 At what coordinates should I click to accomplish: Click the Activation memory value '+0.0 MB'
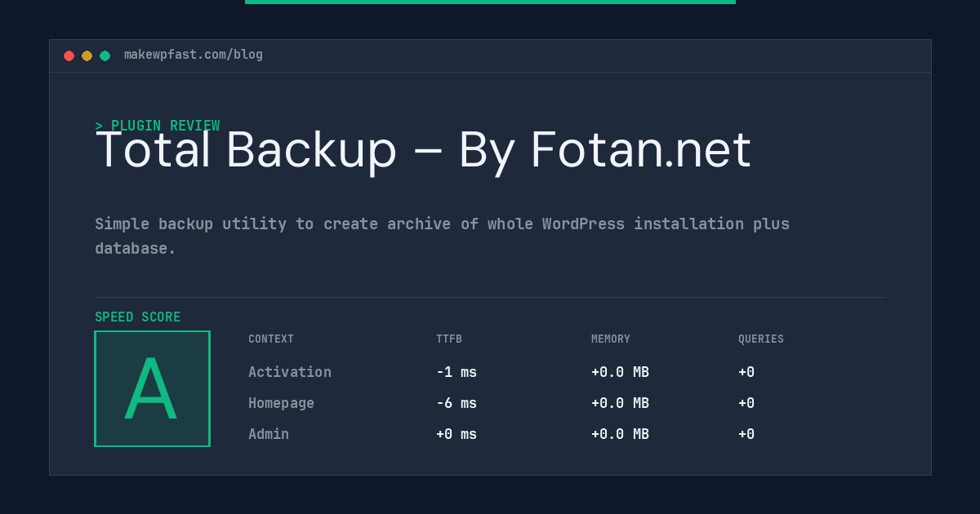pos(620,372)
